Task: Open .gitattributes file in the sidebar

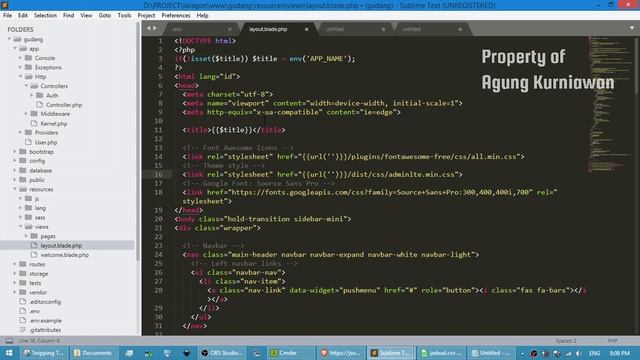Action: pos(45,330)
